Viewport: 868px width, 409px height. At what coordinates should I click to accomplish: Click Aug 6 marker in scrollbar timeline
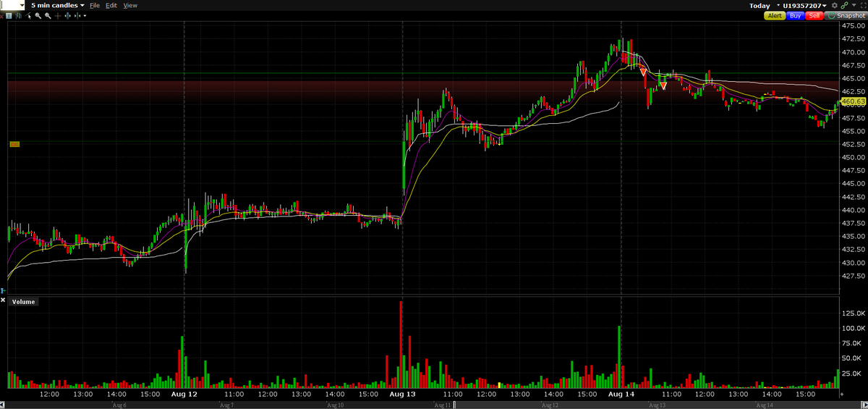120,405
